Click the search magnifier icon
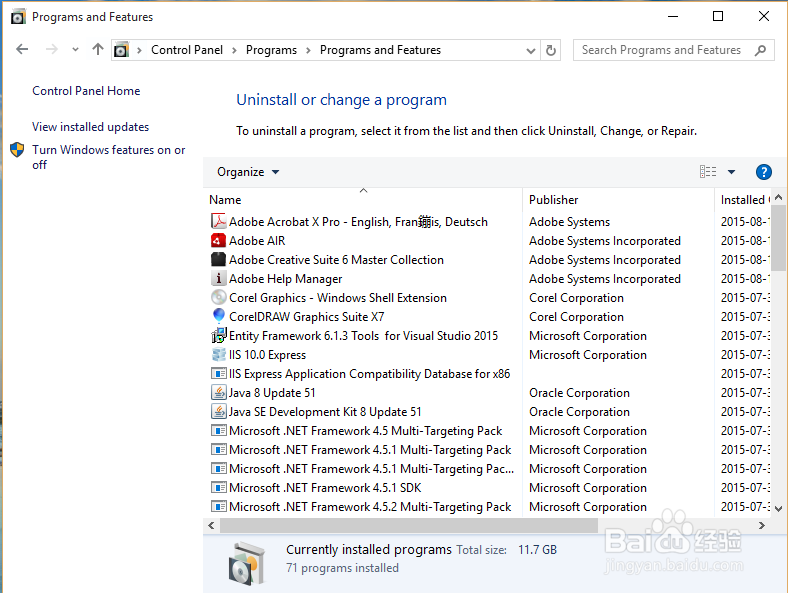 (761, 50)
